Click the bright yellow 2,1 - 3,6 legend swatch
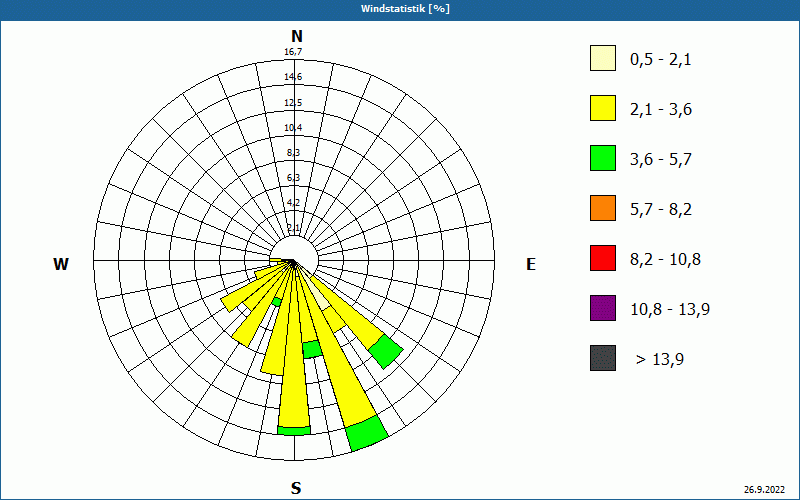 (603, 108)
